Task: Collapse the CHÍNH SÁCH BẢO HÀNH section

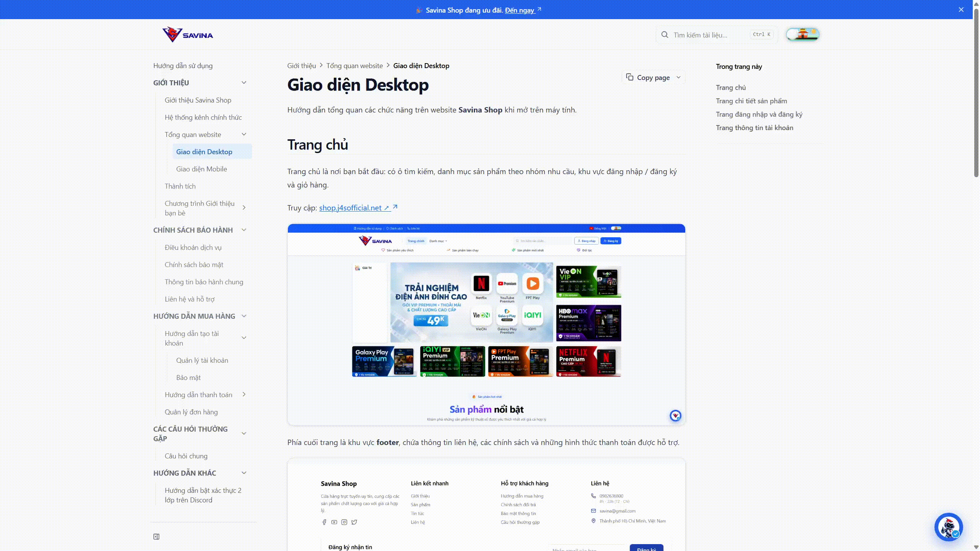Action: pos(244,230)
